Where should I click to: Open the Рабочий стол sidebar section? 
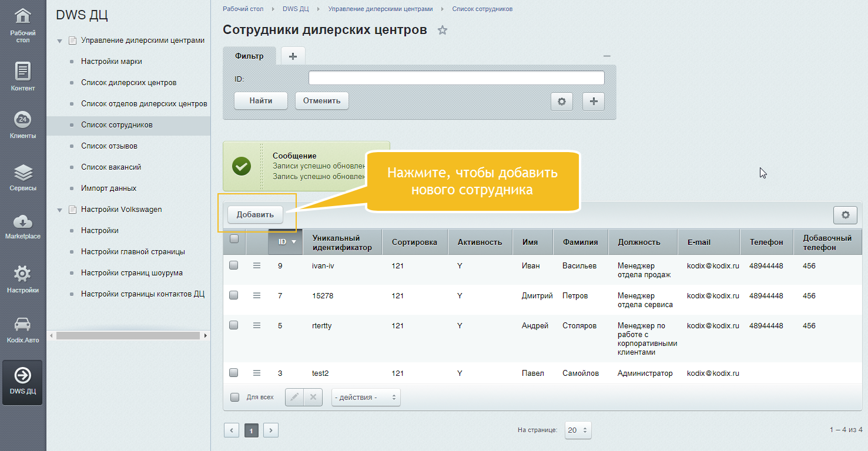23,25
